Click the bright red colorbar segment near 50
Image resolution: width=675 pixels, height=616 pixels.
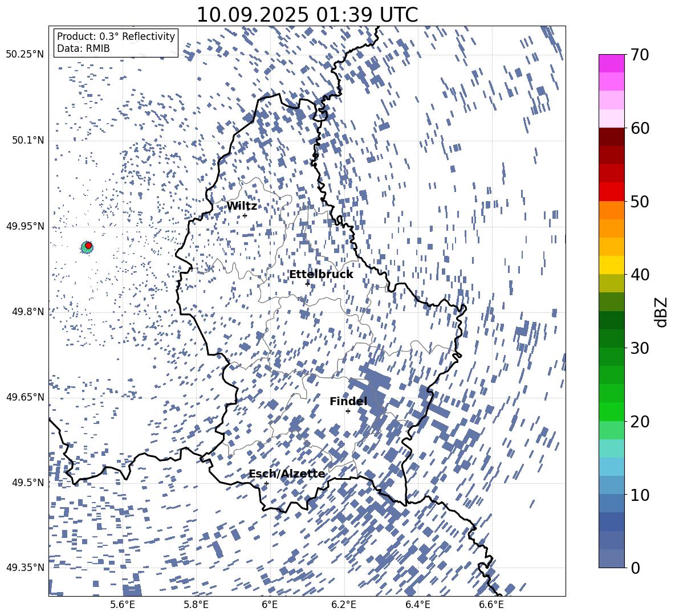(611, 192)
